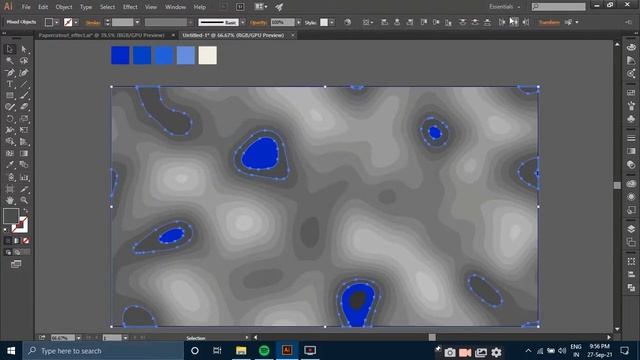Click the Recolor Artwork icon
The width and height of the screenshot is (640, 360).
[347, 22]
